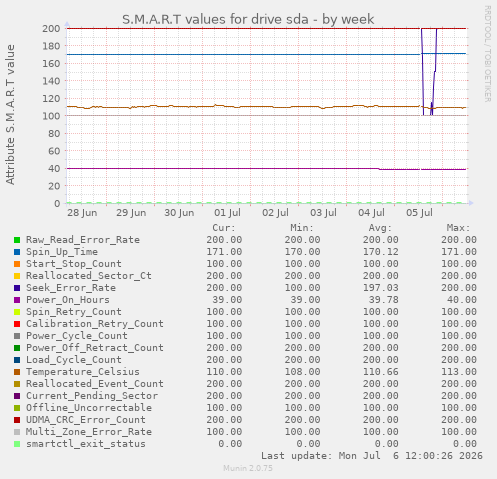Click the 05 Jul date marker on axis
497x479 pixels.
pos(419,213)
